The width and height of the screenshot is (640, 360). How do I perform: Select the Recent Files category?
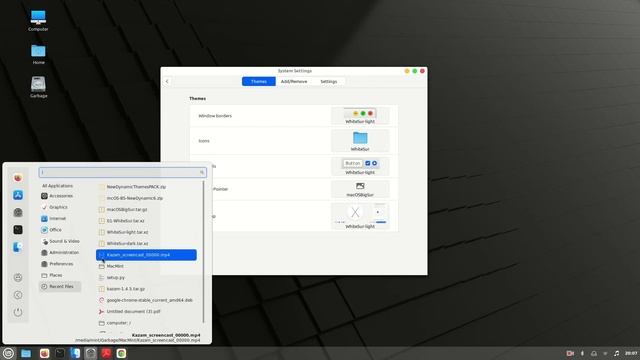(x=60, y=287)
